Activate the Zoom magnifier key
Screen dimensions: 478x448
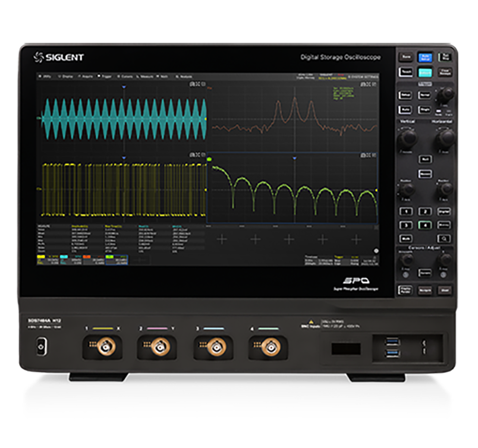pyautogui.click(x=444, y=238)
